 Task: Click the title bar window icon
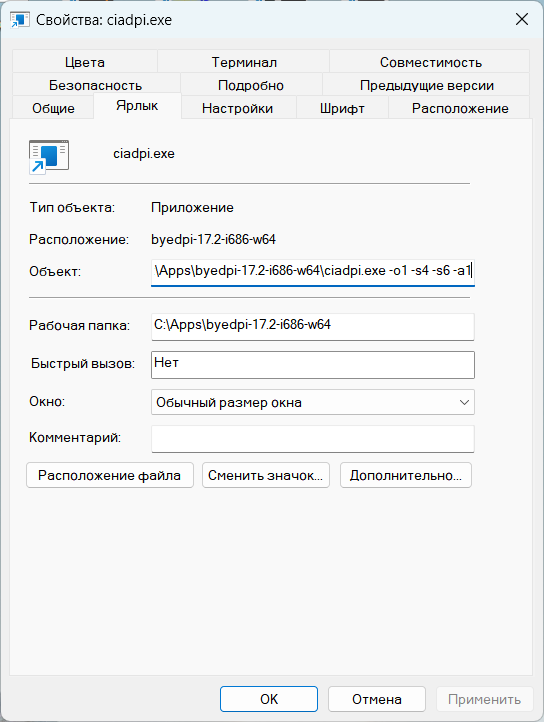pyautogui.click(x=19, y=20)
